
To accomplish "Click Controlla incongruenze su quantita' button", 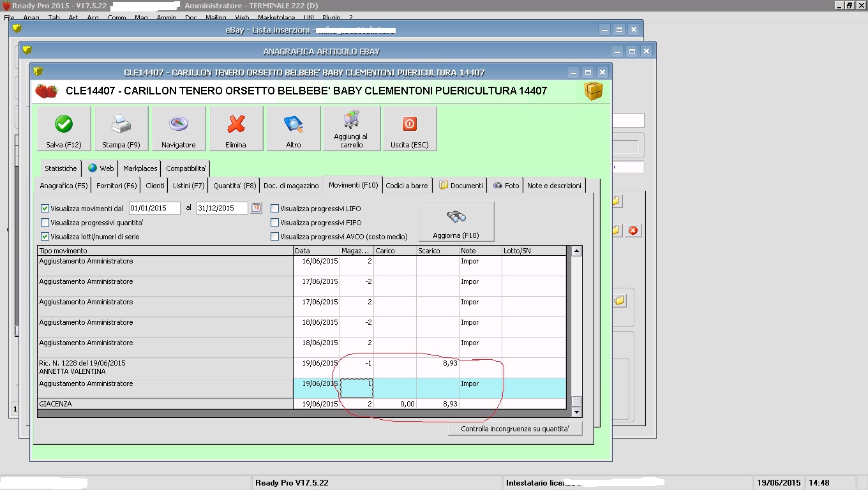I will [x=514, y=429].
